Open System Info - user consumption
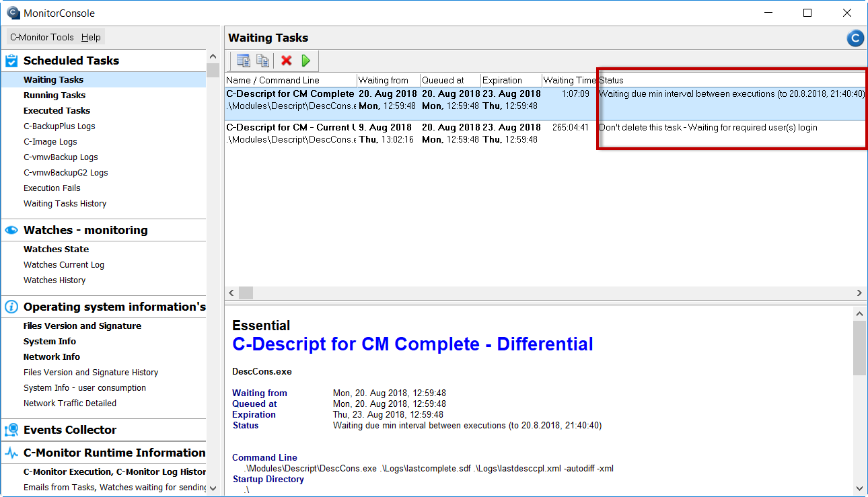 point(85,388)
